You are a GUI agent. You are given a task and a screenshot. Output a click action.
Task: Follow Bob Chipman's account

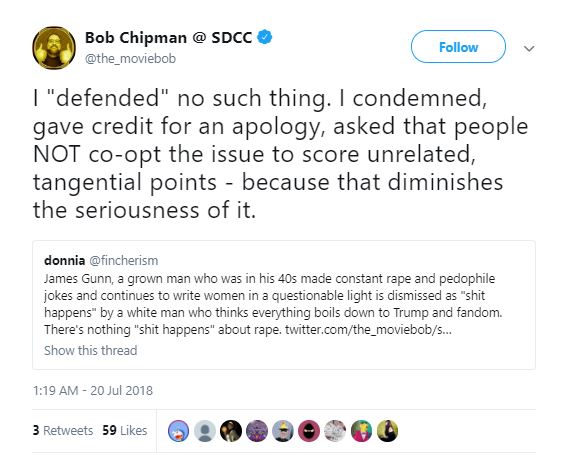coord(458,47)
